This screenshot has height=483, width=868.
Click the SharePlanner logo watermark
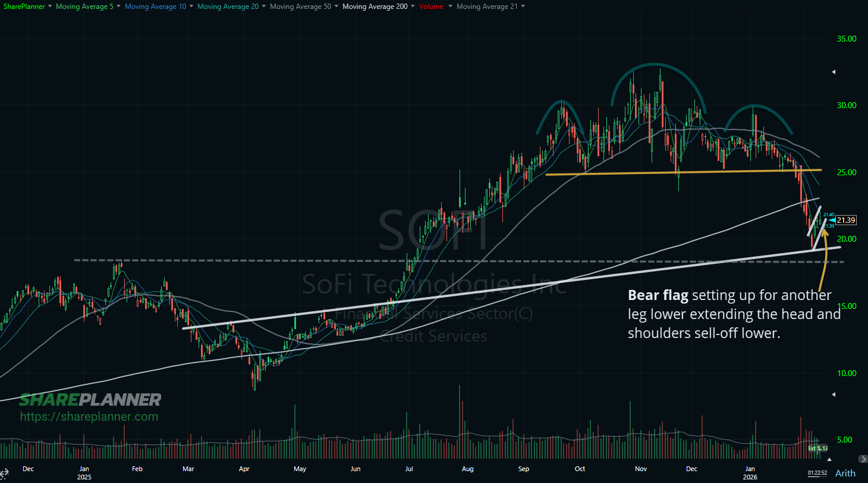pyautogui.click(x=90, y=400)
